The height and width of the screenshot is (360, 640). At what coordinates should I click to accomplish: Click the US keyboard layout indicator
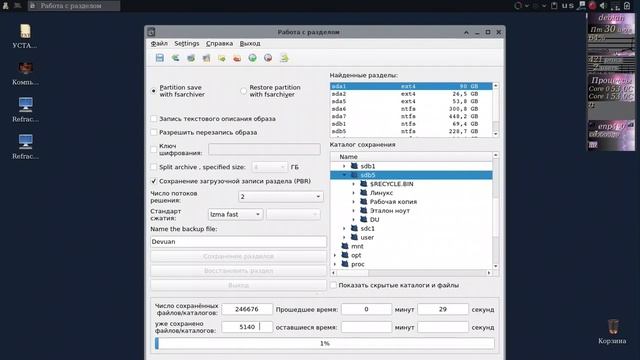(x=568, y=6)
